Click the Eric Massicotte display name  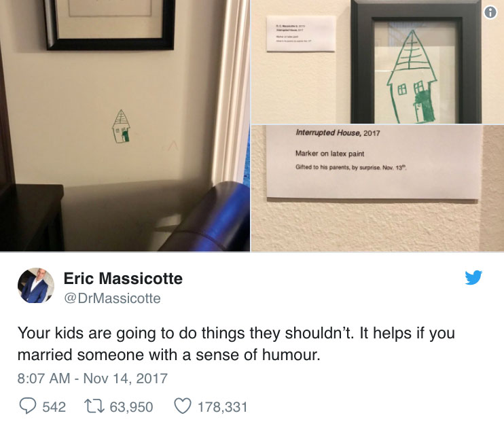coord(123,279)
